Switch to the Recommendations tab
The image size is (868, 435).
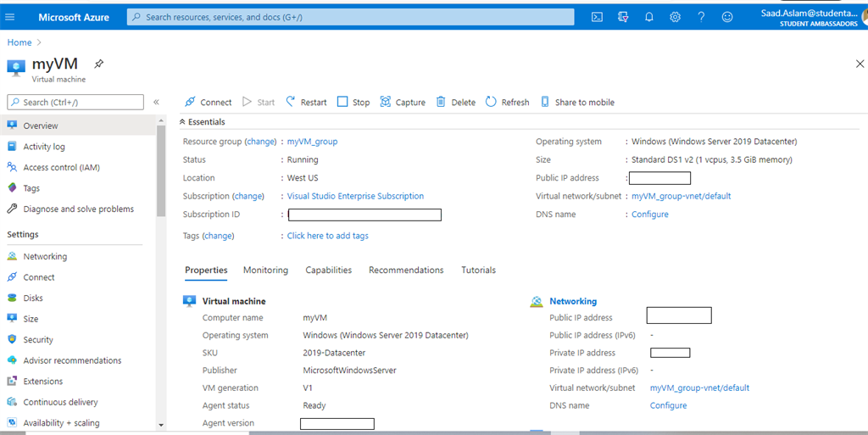tap(406, 270)
